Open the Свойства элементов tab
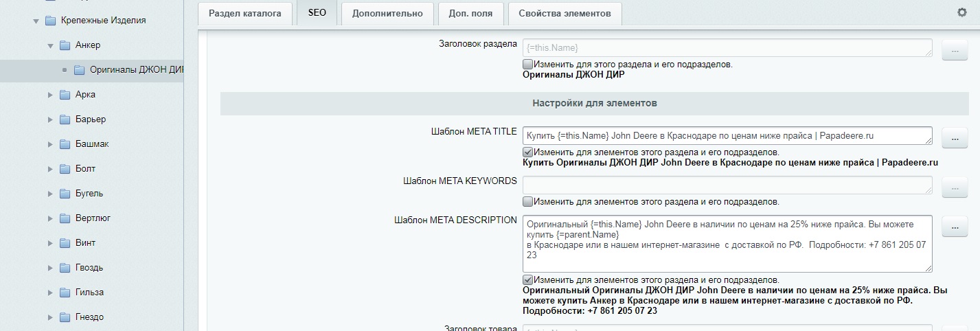 coord(565,14)
